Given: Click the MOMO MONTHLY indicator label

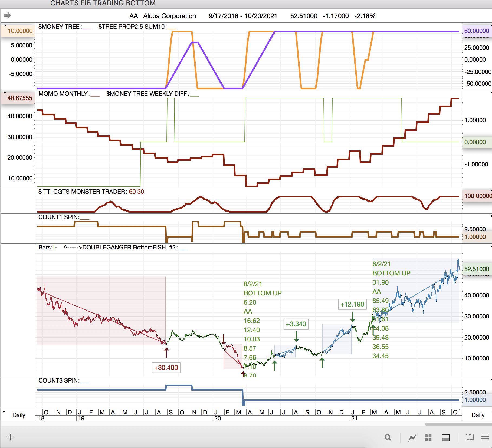Looking at the screenshot, I should click(64, 94).
